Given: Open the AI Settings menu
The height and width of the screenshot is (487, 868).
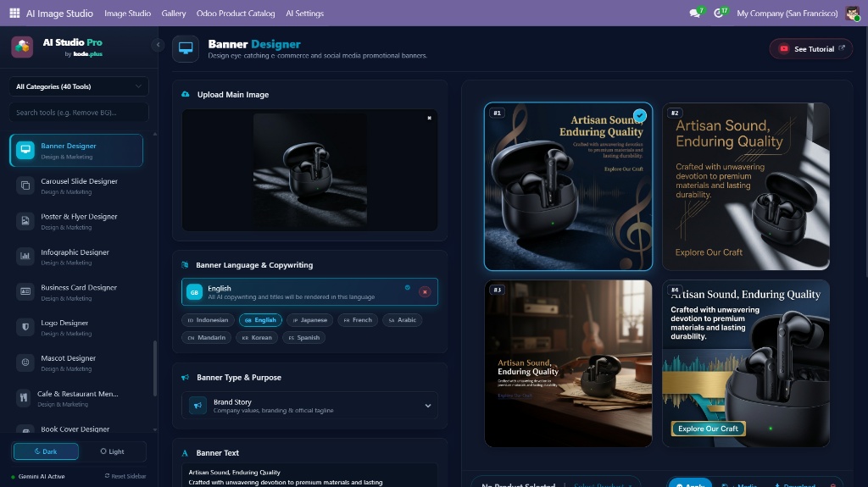Looking at the screenshot, I should pyautogui.click(x=304, y=14).
